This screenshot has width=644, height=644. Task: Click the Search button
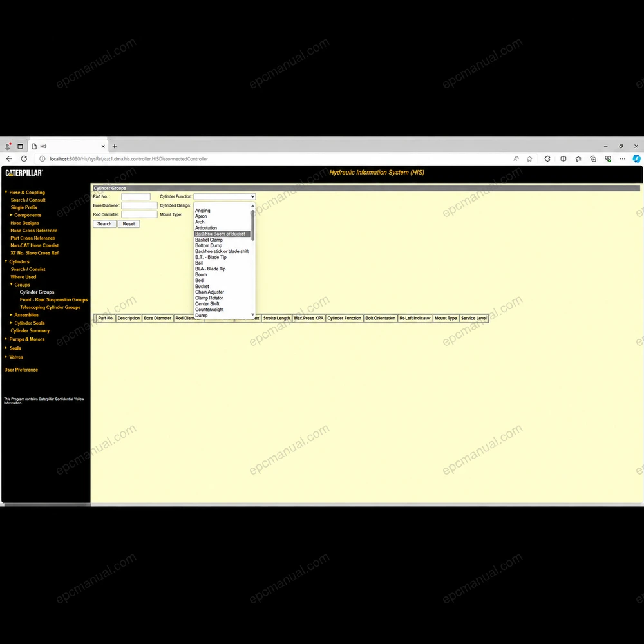coord(104,224)
